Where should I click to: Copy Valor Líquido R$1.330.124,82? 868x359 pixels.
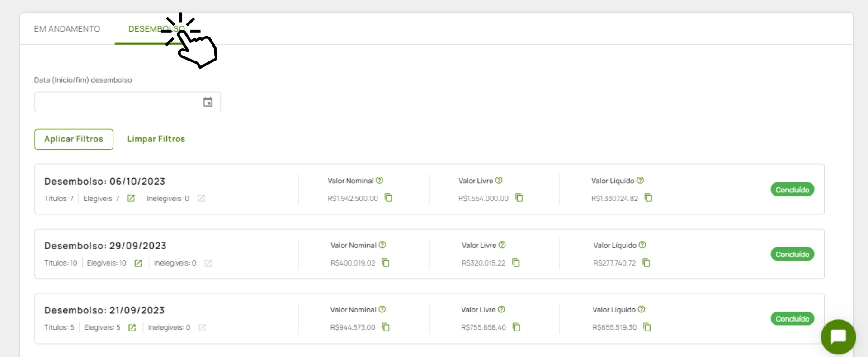(x=648, y=198)
